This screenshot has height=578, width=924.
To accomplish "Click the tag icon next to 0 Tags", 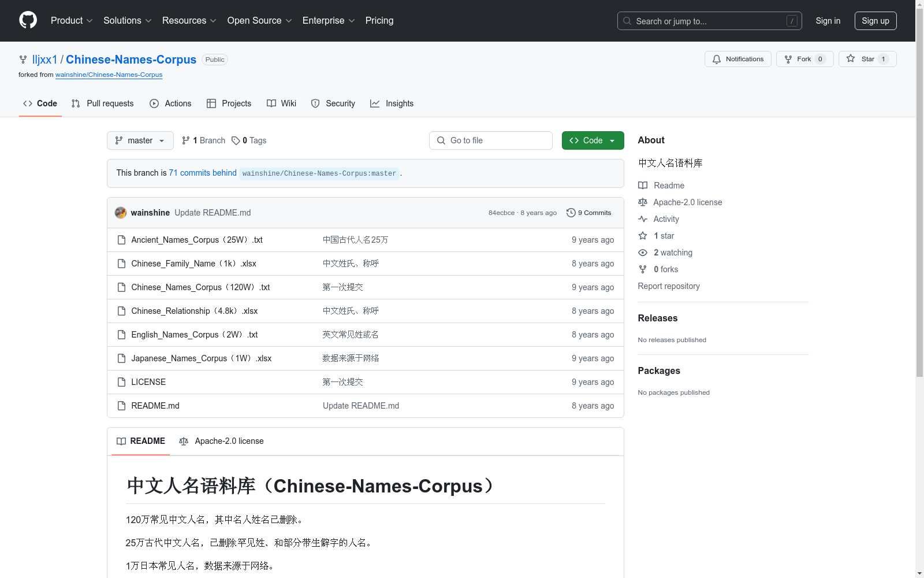I will 236,140.
